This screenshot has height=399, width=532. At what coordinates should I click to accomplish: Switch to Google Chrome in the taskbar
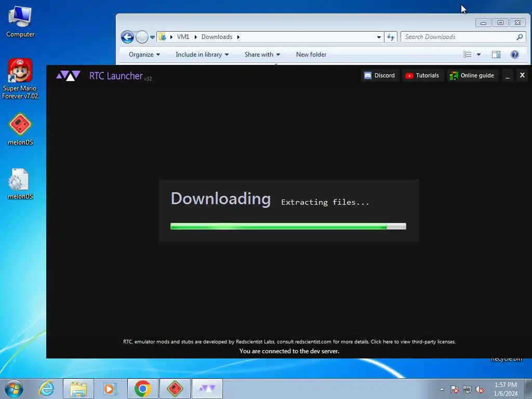click(143, 389)
